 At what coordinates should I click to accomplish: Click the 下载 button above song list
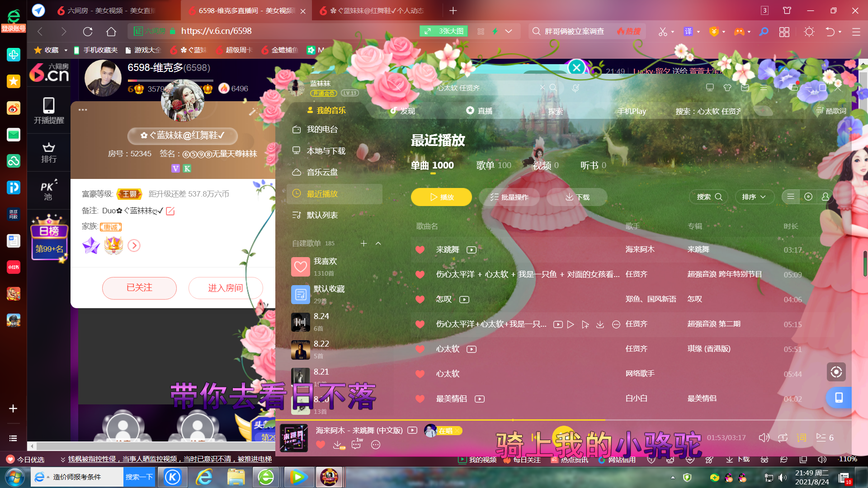pos(577,197)
